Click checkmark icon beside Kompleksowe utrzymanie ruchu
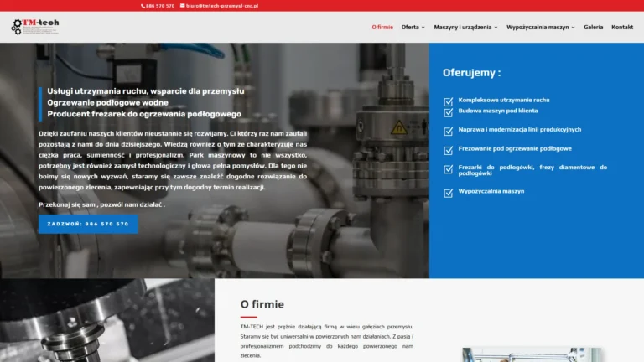This screenshot has width=644, height=362. (x=448, y=101)
